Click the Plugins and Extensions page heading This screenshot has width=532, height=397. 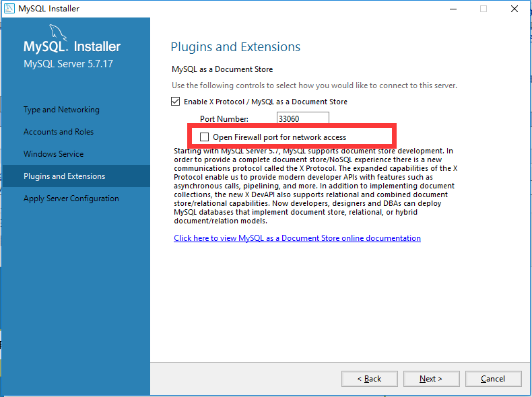pyautogui.click(x=236, y=47)
